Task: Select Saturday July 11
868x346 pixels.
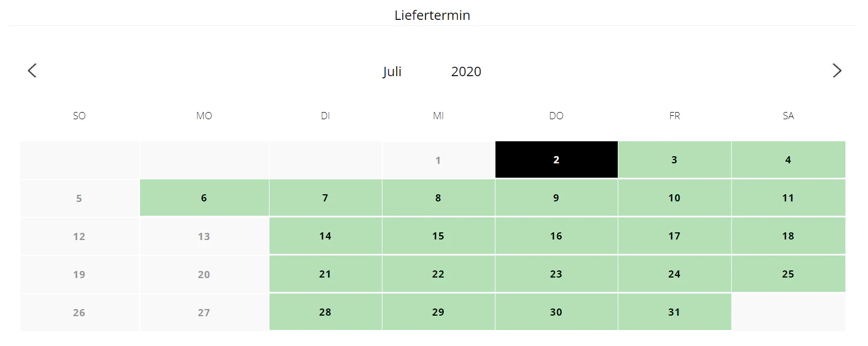Action: (789, 198)
